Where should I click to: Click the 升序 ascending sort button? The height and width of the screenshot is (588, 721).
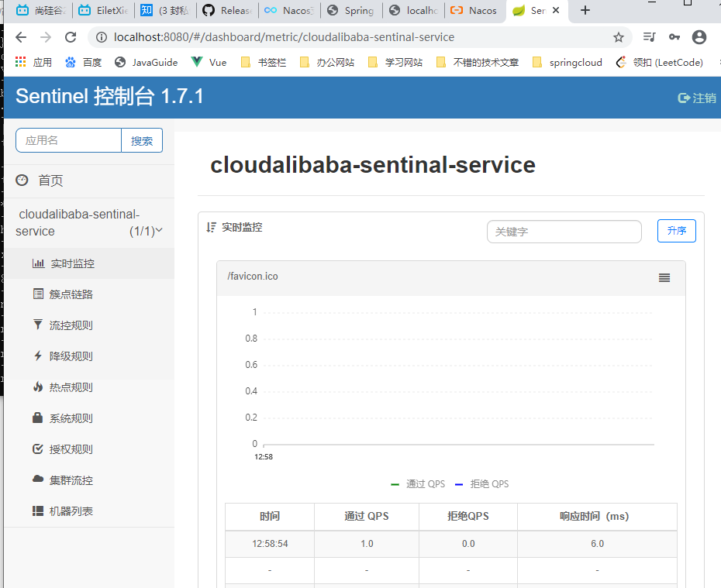[676, 231]
